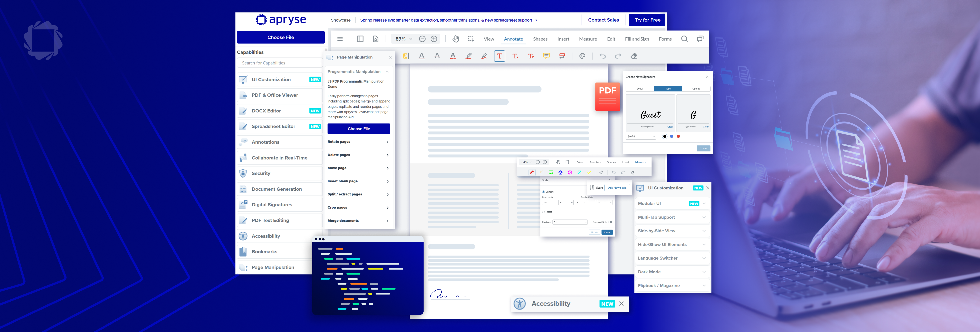The width and height of the screenshot is (980, 332).
Task: Click the zoom in plus button
Action: (x=434, y=39)
